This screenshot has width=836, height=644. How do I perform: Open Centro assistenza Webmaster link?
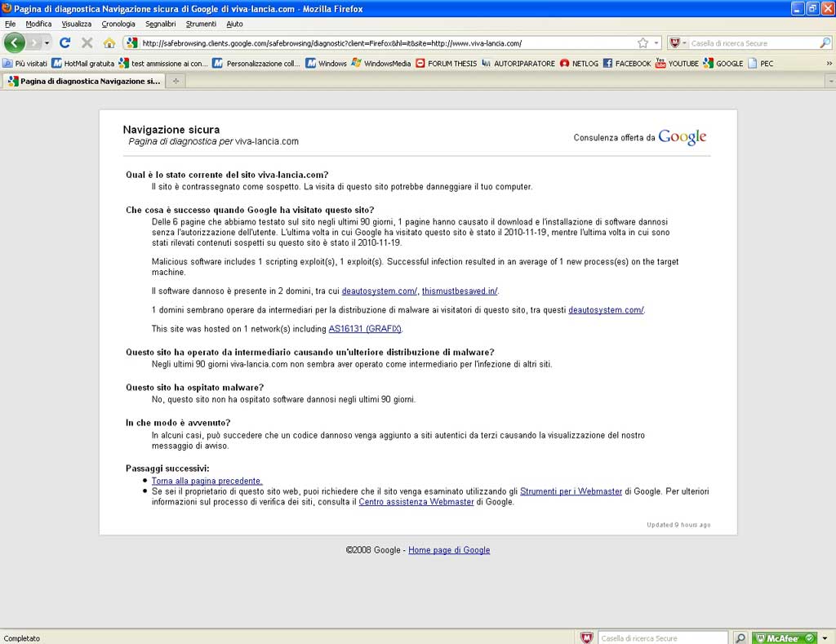click(x=416, y=502)
